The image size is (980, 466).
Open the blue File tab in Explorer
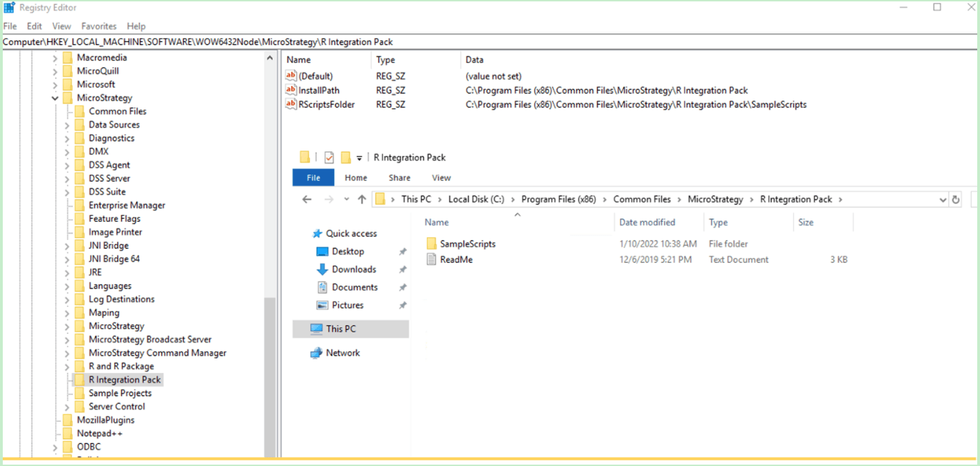tap(313, 178)
